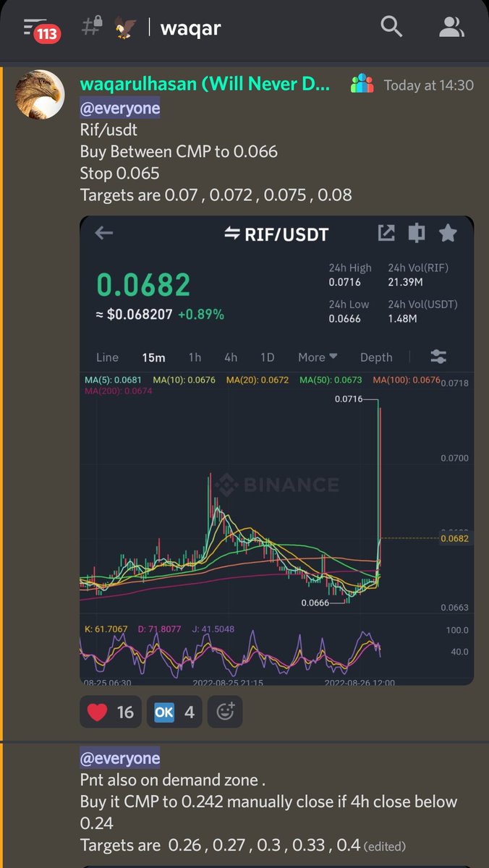Tap the second @everyone mention

click(120, 757)
